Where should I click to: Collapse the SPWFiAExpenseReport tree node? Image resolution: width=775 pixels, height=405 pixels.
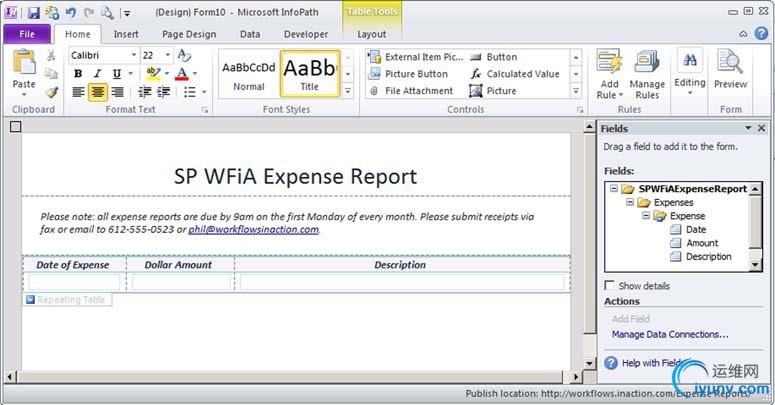pyautogui.click(x=614, y=188)
